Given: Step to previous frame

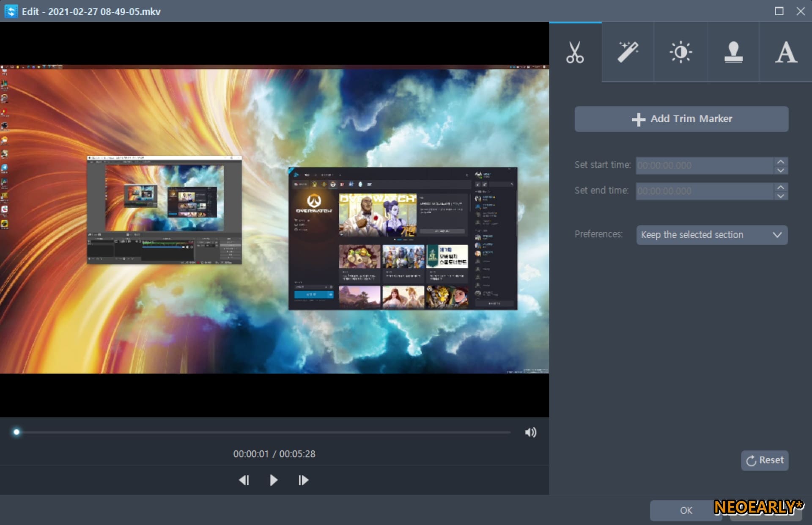Looking at the screenshot, I should click(x=244, y=480).
